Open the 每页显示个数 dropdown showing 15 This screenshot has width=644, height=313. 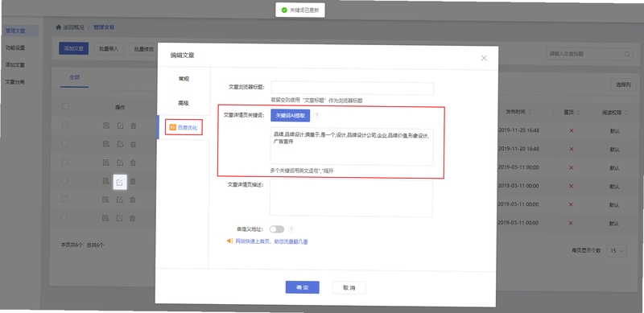click(x=617, y=250)
